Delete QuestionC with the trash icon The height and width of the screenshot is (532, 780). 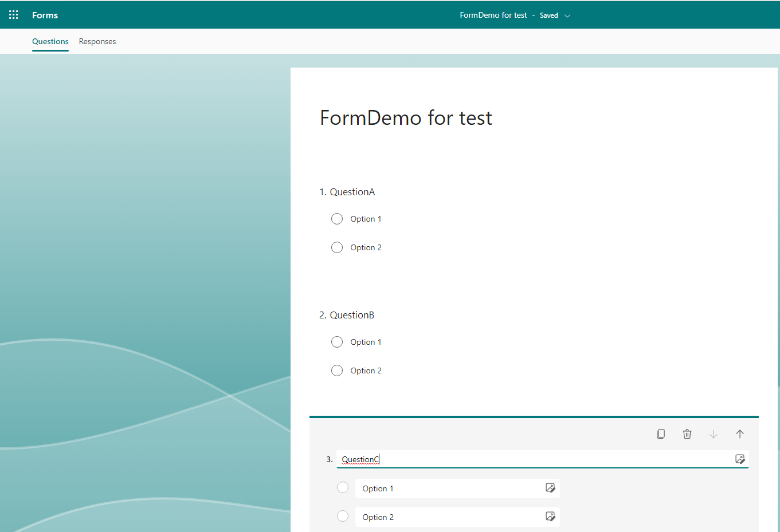[x=687, y=434]
